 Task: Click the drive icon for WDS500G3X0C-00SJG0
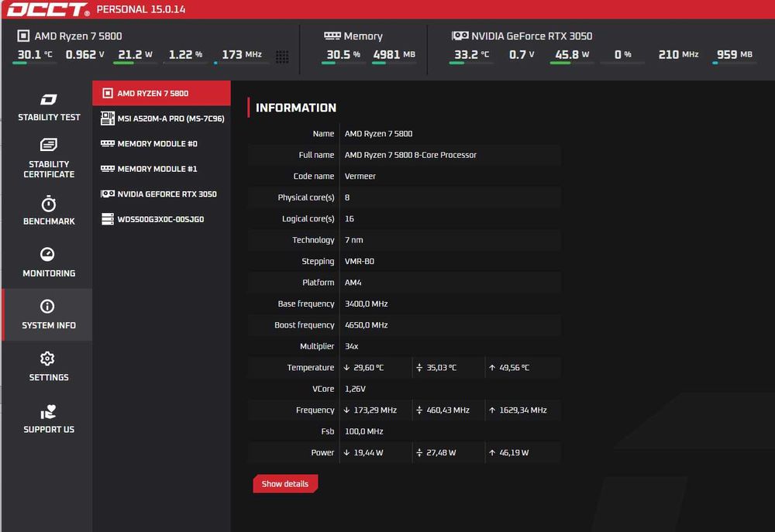(107, 219)
